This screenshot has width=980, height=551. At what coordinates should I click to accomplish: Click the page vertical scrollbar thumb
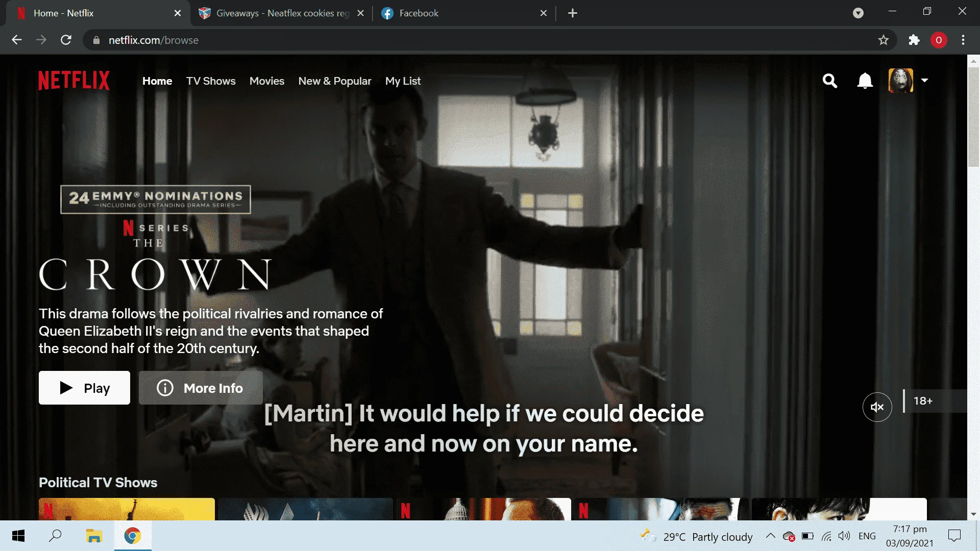coord(973,116)
